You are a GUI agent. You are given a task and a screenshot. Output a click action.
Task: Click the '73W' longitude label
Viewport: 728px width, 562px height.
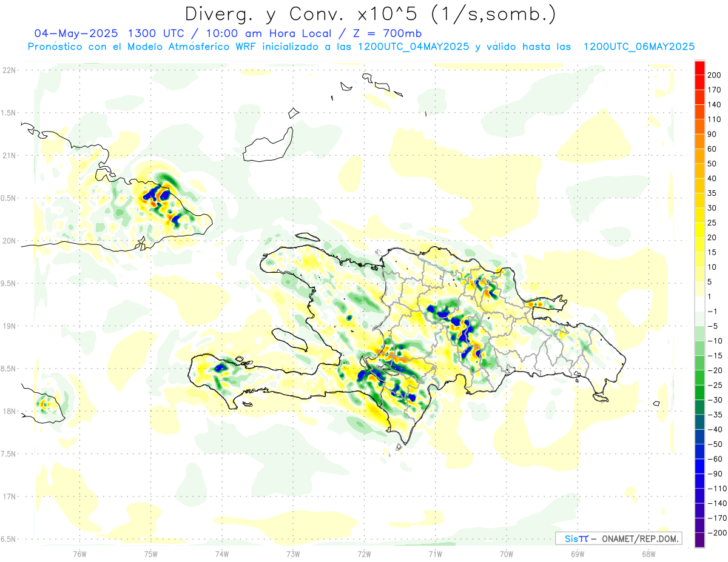pos(293,554)
